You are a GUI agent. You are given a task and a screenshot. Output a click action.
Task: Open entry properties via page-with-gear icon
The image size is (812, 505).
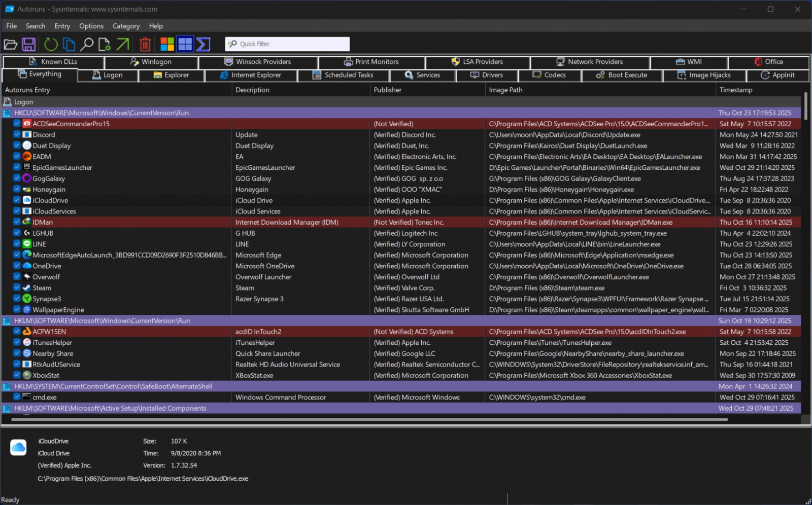[105, 45]
